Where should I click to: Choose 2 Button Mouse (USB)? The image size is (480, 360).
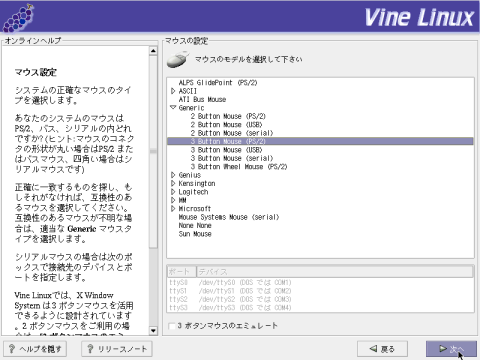click(226, 124)
